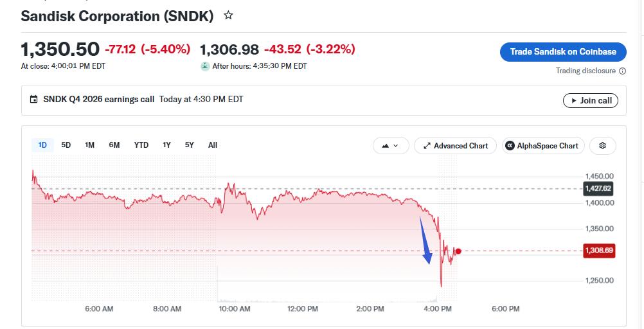Image resolution: width=644 pixels, height=329 pixels.
Task: Select the 5Y time range
Action: tap(189, 145)
